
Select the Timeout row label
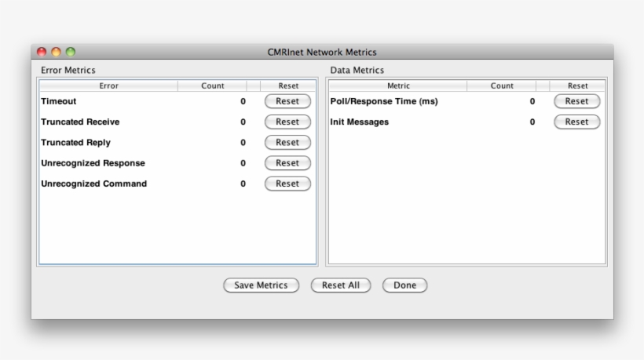[x=59, y=101]
